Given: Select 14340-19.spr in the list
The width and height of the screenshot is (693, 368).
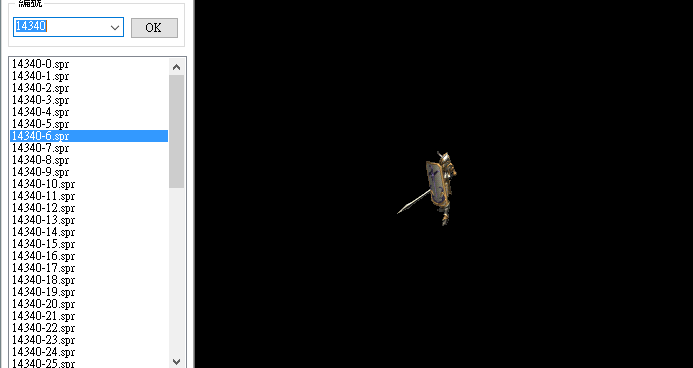Looking at the screenshot, I should tap(89, 292).
